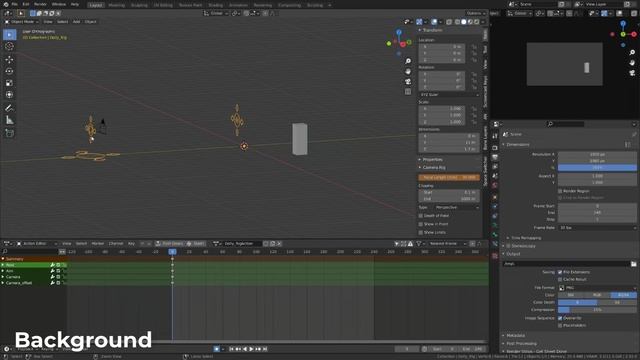This screenshot has height=360, width=640.
Task: Click the Compression slider
Action: 597,310
